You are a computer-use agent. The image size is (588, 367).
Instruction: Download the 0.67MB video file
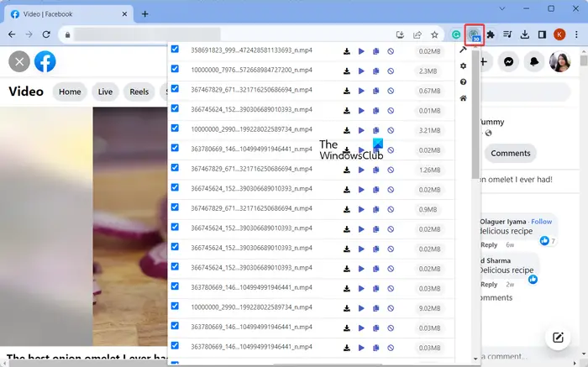[x=346, y=91]
